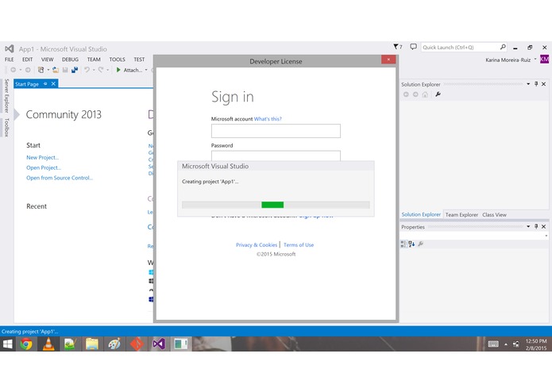Select the Solution Explorer bottom tab
Viewport: 552px width, 392px height.
(x=421, y=214)
